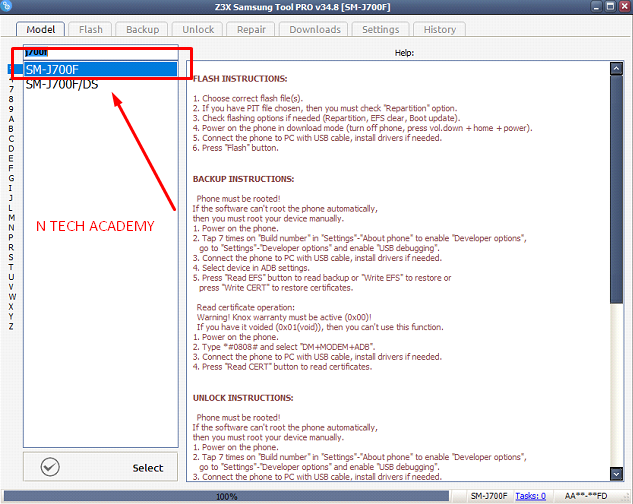Click the 100% progress bar
This screenshot has width=633, height=504.
tap(226, 496)
